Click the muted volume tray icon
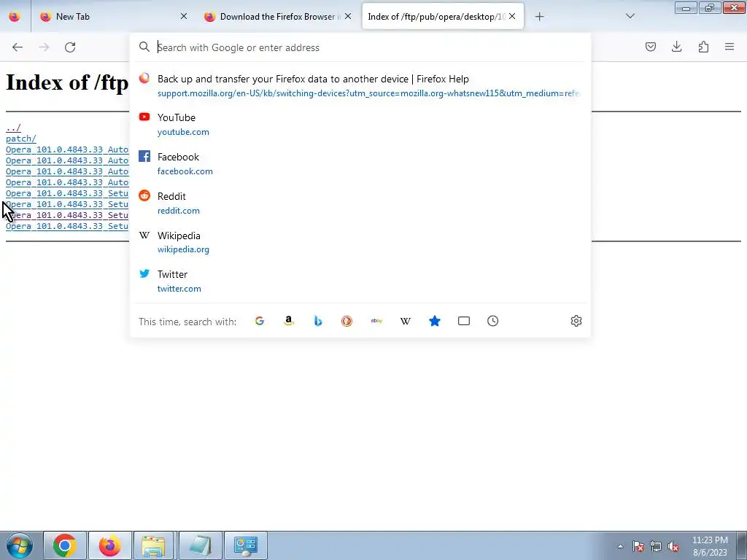This screenshot has height=560, width=747. click(673, 546)
